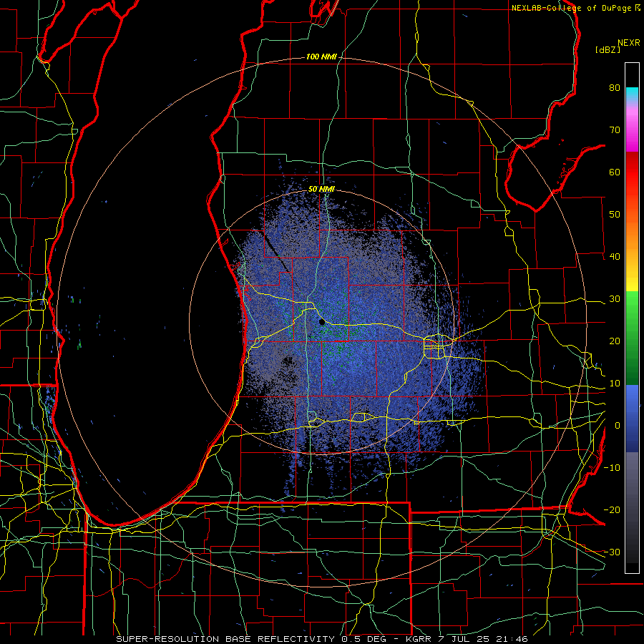The image size is (644, 644).
Task: Click the 80 dBZ scale value
Action: coord(615,88)
